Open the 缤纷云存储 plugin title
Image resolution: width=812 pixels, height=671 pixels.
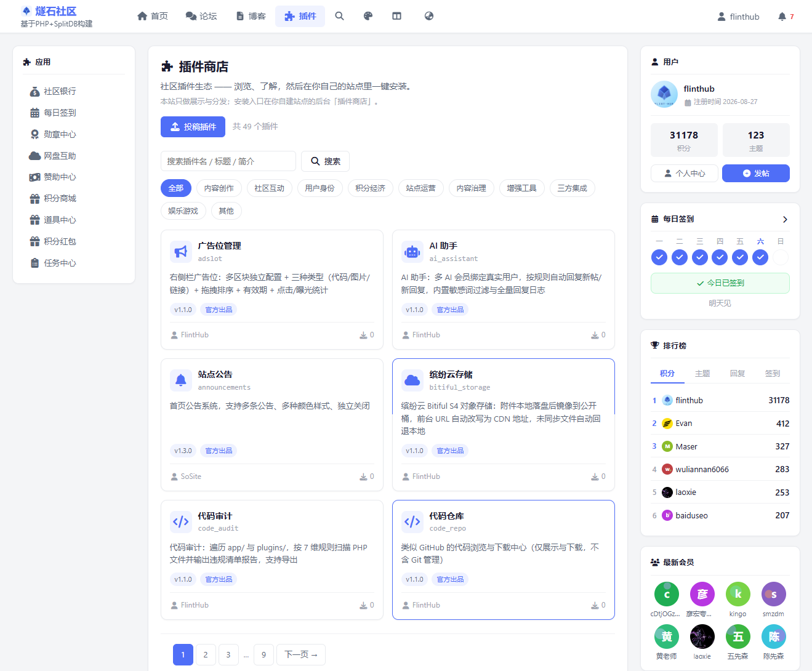[x=451, y=374]
